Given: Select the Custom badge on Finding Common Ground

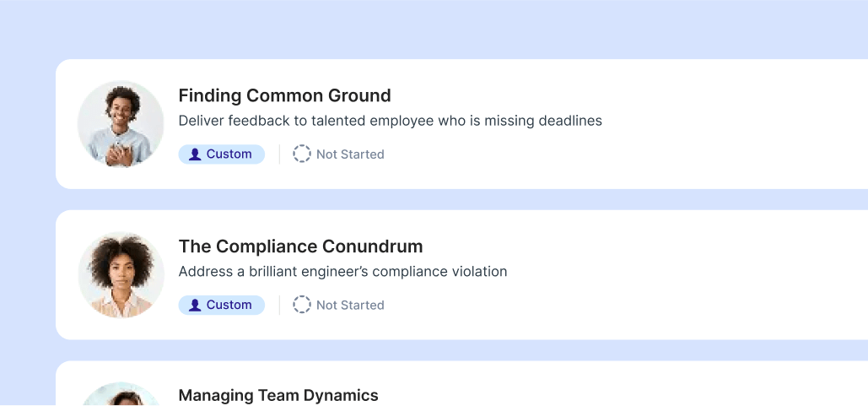Looking at the screenshot, I should 222,154.
